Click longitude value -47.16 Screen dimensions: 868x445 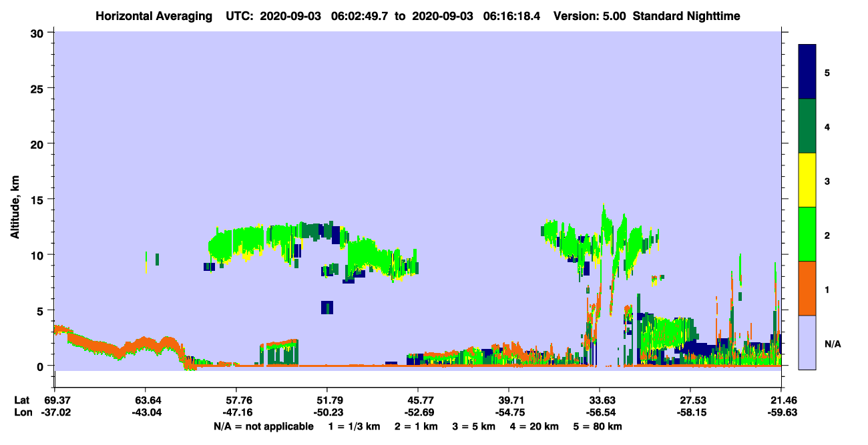click(x=236, y=412)
